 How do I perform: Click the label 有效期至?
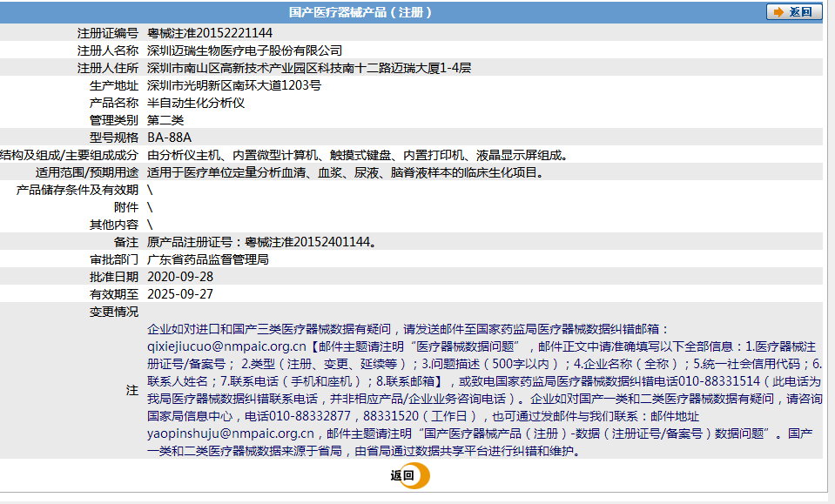tap(114, 294)
